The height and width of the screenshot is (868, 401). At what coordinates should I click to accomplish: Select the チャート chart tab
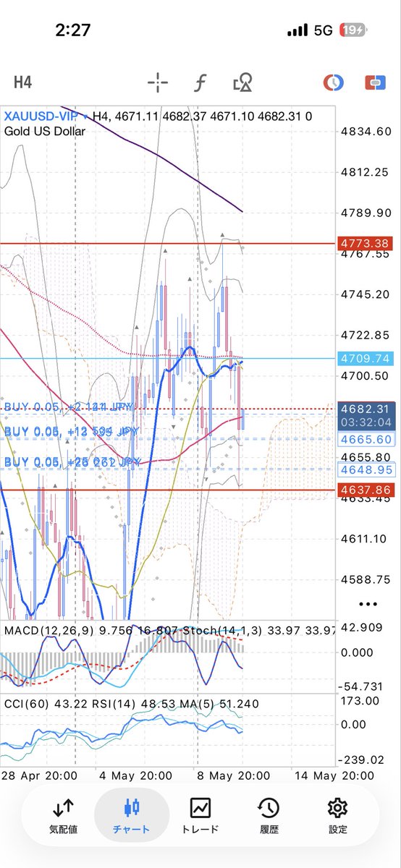131,816
